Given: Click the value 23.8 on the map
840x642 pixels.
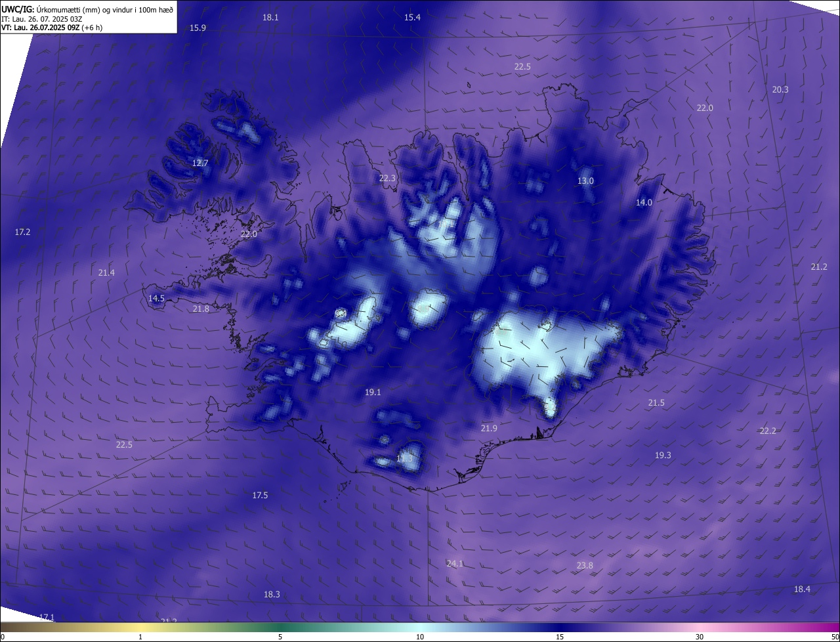Looking at the screenshot, I should coord(585,565).
